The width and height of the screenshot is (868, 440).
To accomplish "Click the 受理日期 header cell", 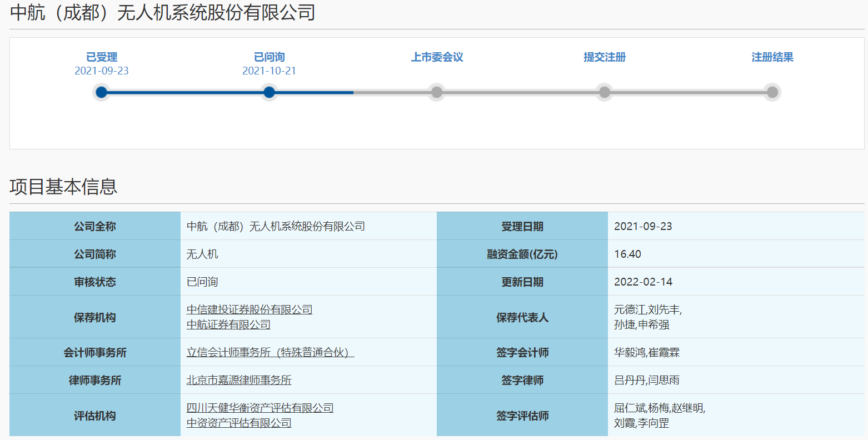I will click(x=522, y=226).
